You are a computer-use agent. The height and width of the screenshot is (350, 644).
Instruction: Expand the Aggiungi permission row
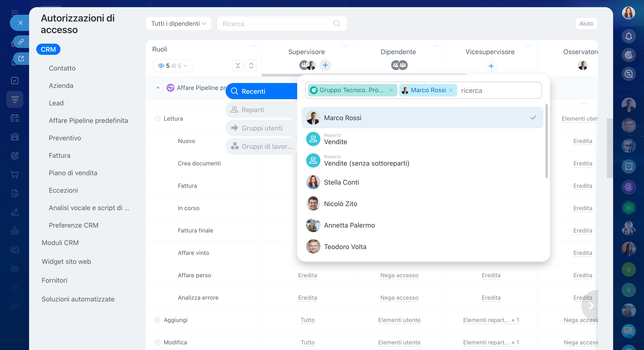coord(157,320)
